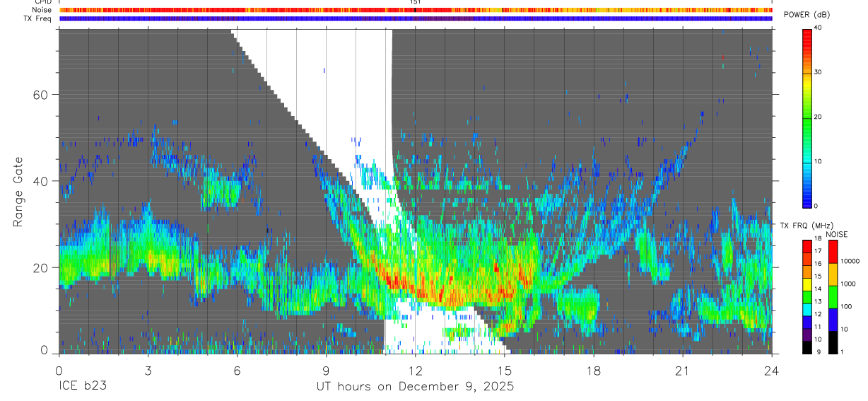Click the 60 tick on the Range Gate axis
This screenshot has height=401, width=868.
(40, 95)
